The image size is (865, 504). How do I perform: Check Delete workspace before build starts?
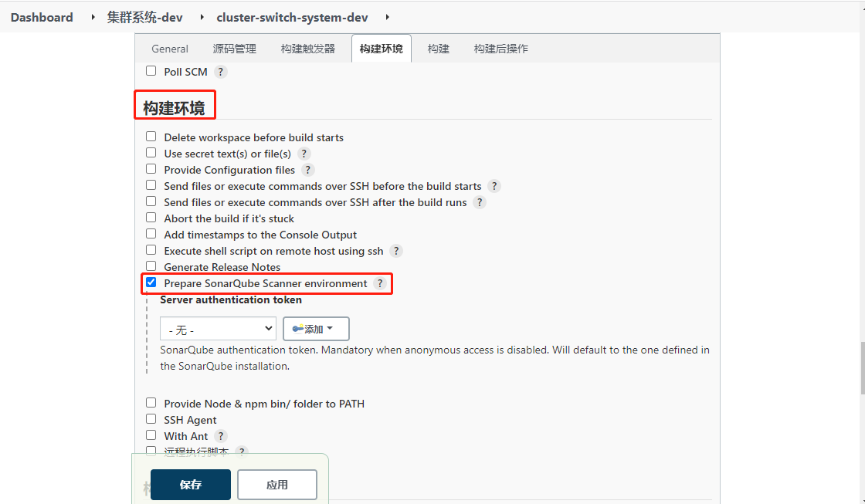(x=151, y=136)
